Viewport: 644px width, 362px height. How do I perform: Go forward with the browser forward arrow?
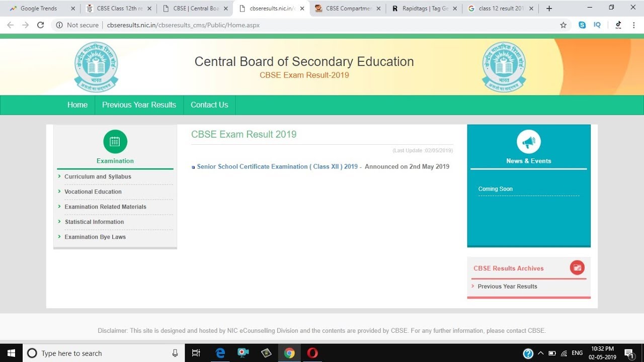25,25
